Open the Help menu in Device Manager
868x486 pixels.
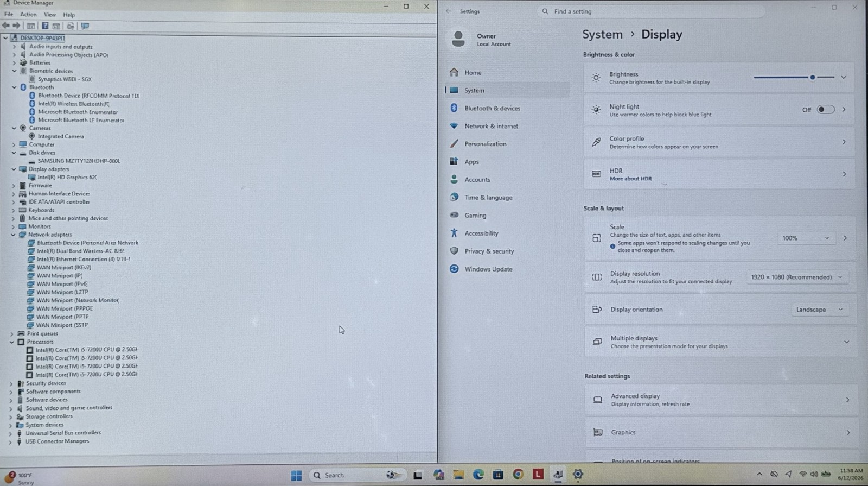click(69, 15)
